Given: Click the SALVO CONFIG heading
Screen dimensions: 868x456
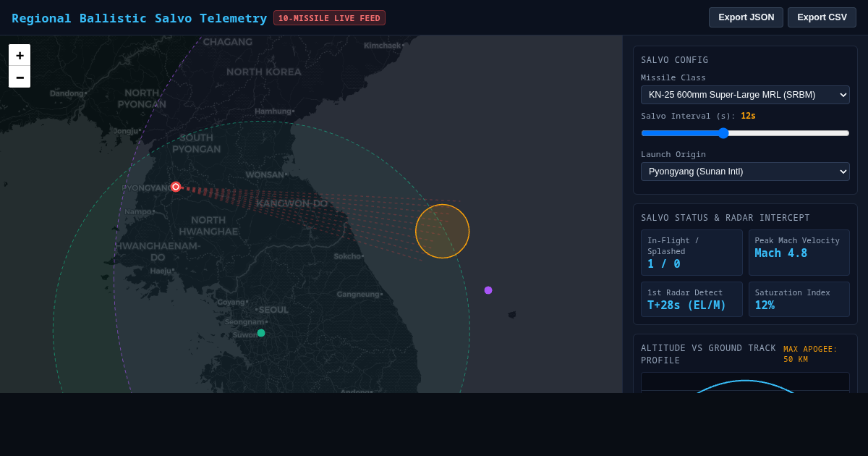Looking at the screenshot, I should pos(675,60).
